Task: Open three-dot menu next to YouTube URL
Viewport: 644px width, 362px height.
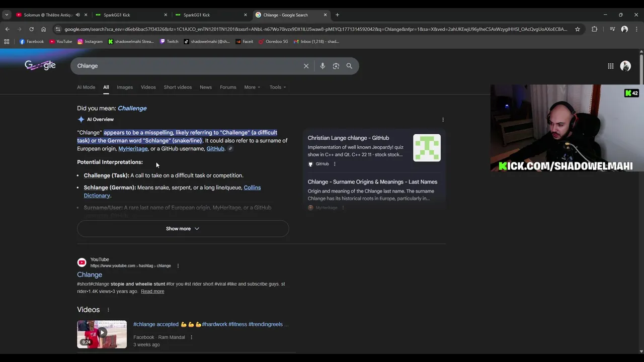Action: click(178, 266)
